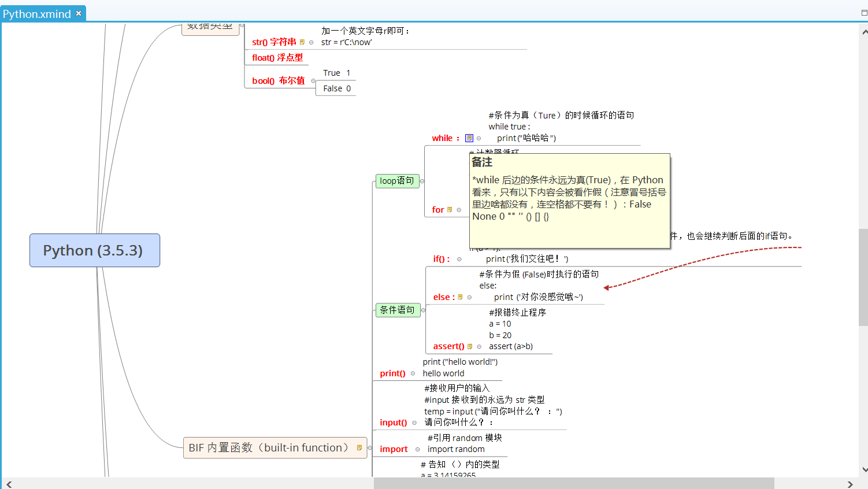
Task: Collapse the import node children
Action: click(x=417, y=449)
